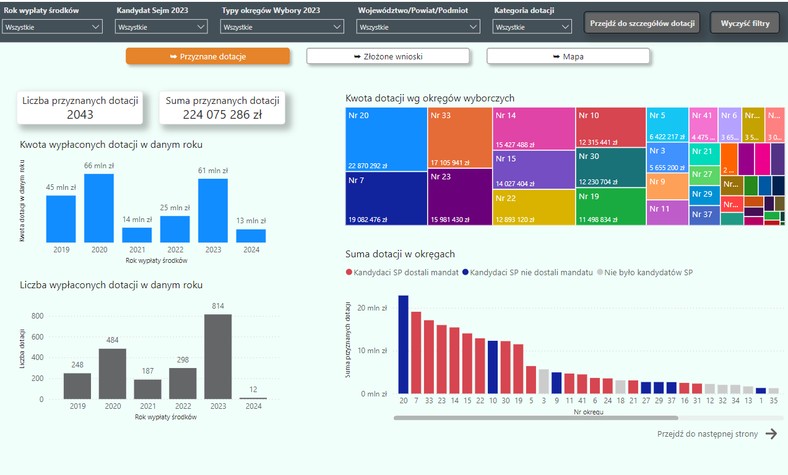
Task: Select the Nr 20 treemap tile
Action: (386, 139)
